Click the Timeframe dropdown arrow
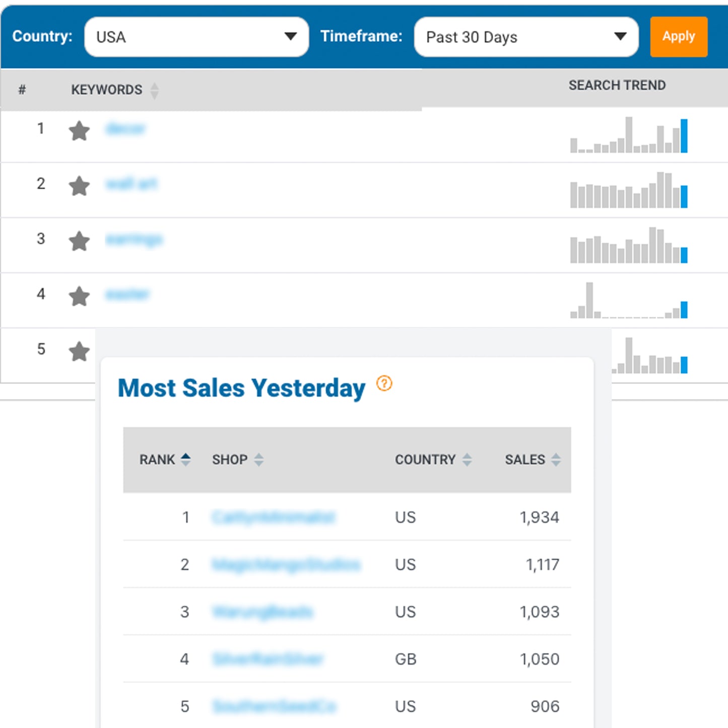 click(620, 36)
